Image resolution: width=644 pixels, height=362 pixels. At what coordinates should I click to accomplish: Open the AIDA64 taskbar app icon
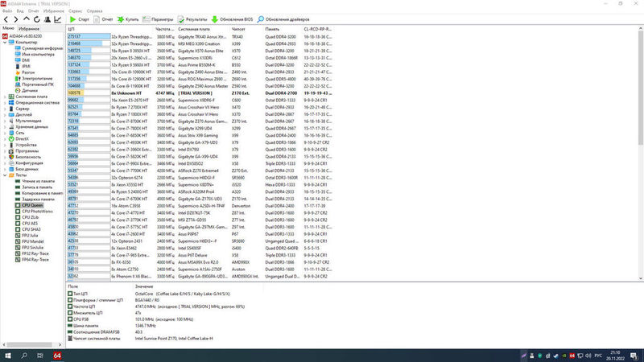coord(57,356)
